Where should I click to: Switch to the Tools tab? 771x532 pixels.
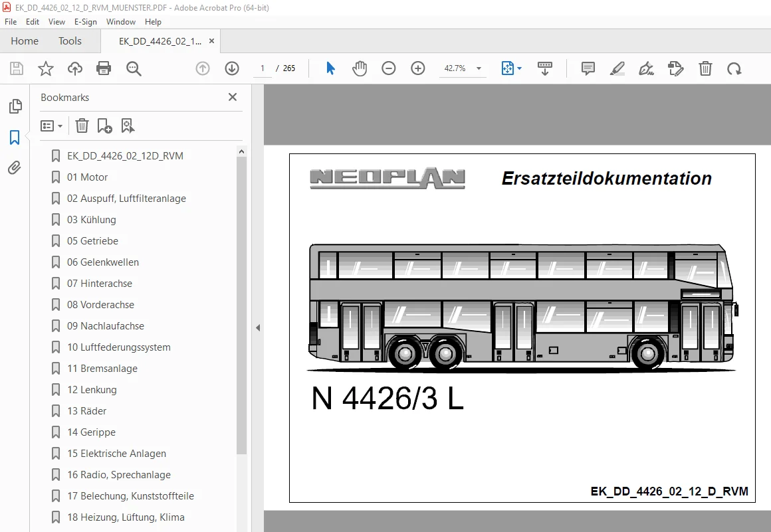point(70,41)
